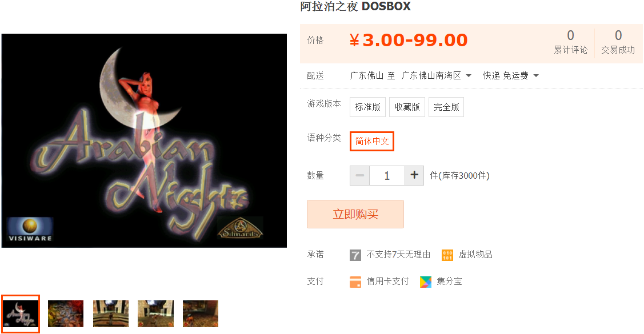Click the colorful 集分宝 icon
The height and width of the screenshot is (334, 644).
(x=426, y=282)
